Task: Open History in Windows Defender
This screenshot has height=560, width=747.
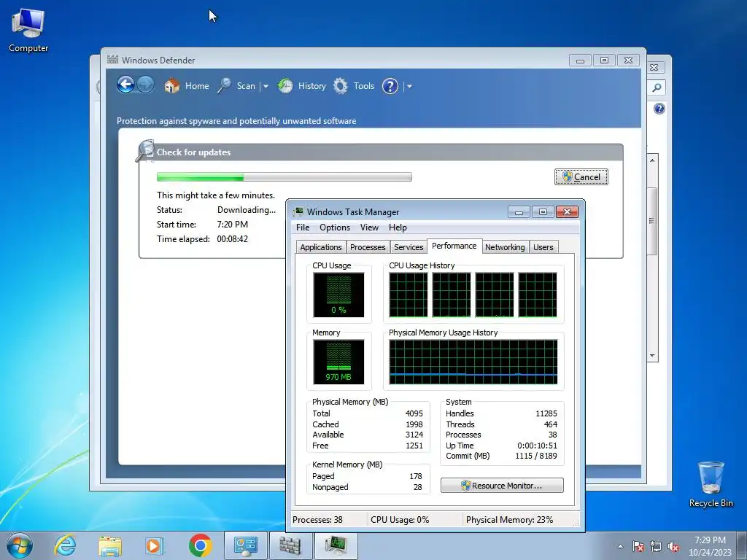Action: (302, 86)
